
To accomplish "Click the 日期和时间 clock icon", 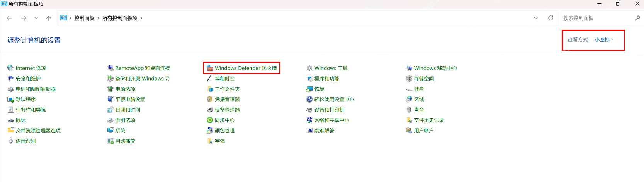I will pyautogui.click(x=110, y=110).
